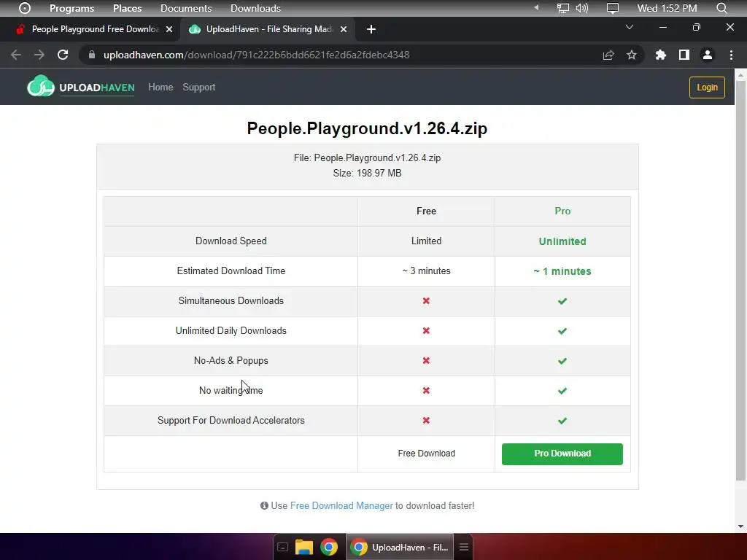Click the show desktop icon in taskbar
This screenshot has width=747, height=560.
pos(282,547)
